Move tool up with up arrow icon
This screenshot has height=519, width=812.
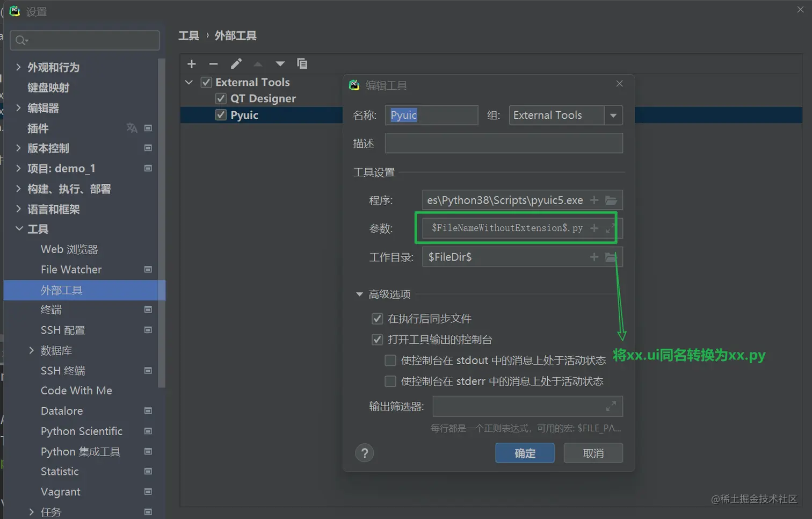pyautogui.click(x=258, y=64)
